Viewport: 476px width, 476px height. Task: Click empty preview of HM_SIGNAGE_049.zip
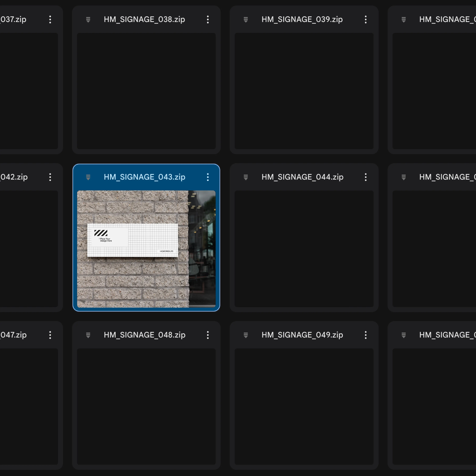pyautogui.click(x=304, y=407)
